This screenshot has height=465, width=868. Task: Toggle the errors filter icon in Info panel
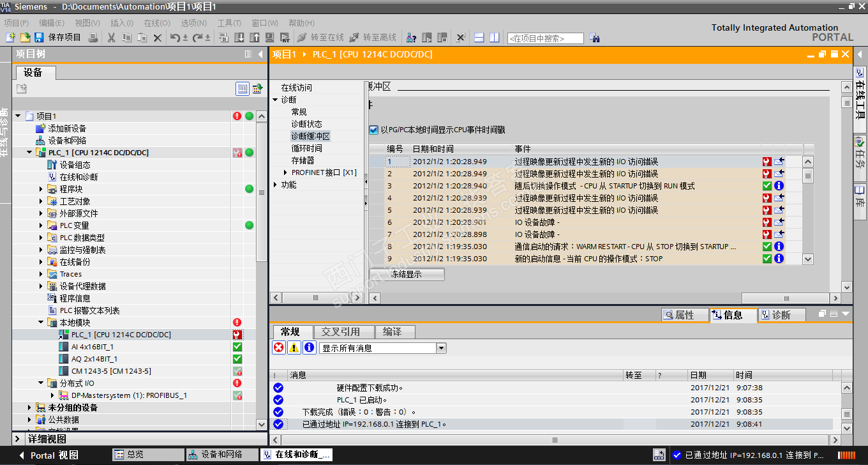pyautogui.click(x=279, y=347)
